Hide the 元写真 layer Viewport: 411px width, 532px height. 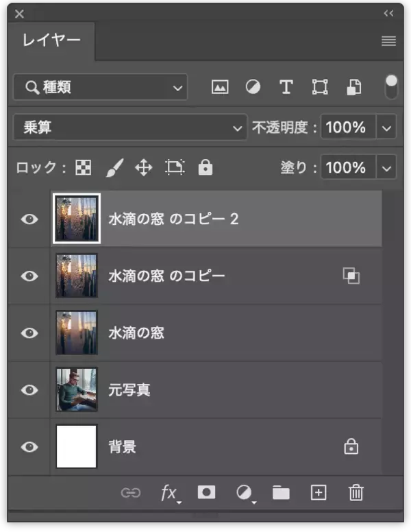tap(29, 390)
